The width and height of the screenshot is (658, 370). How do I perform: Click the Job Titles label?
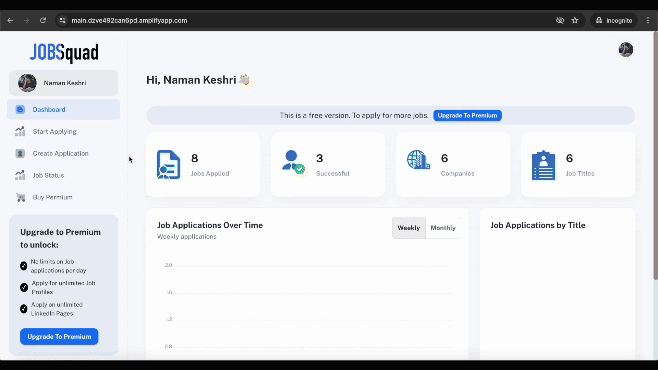point(580,173)
